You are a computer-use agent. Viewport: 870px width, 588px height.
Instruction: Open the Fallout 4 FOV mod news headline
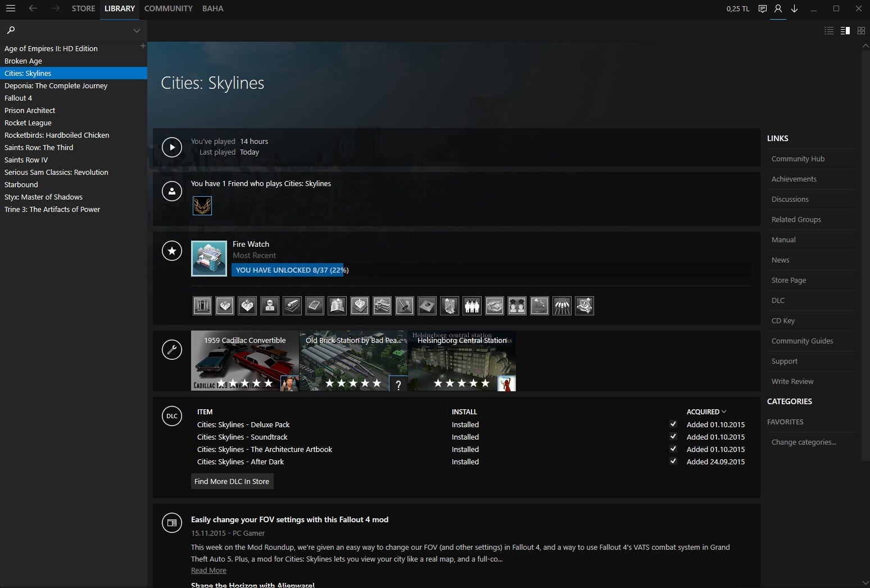coord(289,519)
